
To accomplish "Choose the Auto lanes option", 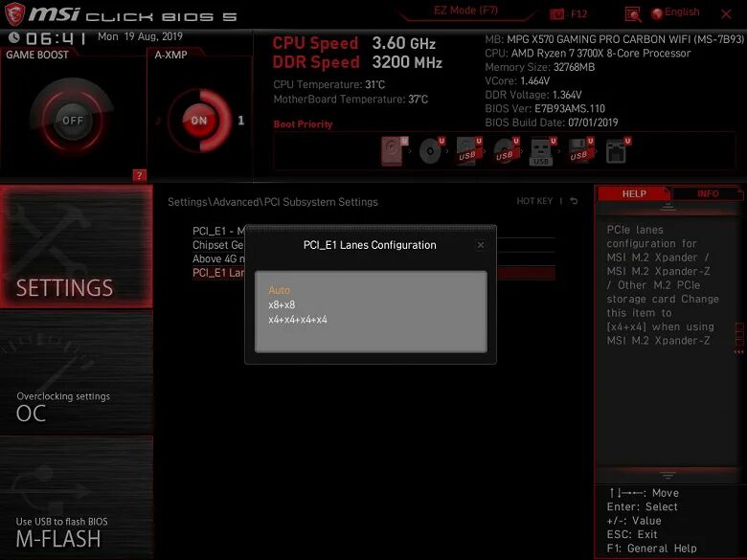I will pyautogui.click(x=280, y=290).
